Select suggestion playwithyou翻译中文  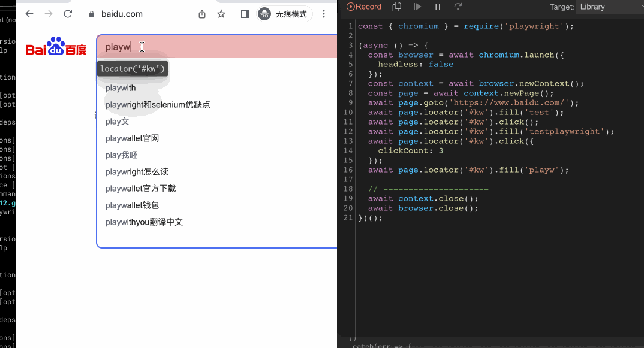click(144, 222)
